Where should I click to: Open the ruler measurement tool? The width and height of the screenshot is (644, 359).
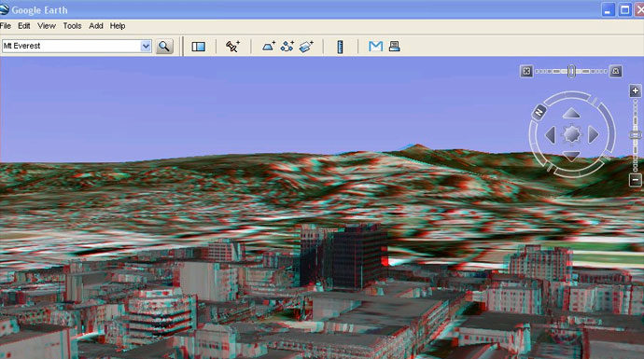pyautogui.click(x=340, y=47)
